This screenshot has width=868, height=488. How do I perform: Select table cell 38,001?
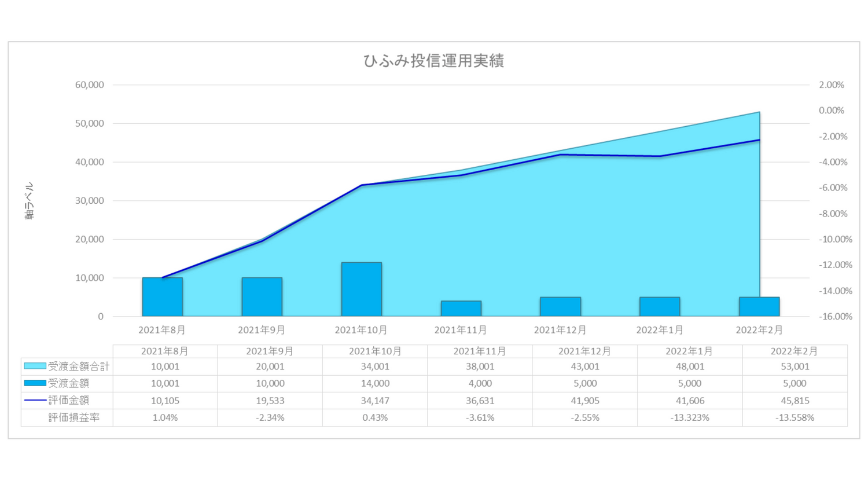click(x=480, y=366)
